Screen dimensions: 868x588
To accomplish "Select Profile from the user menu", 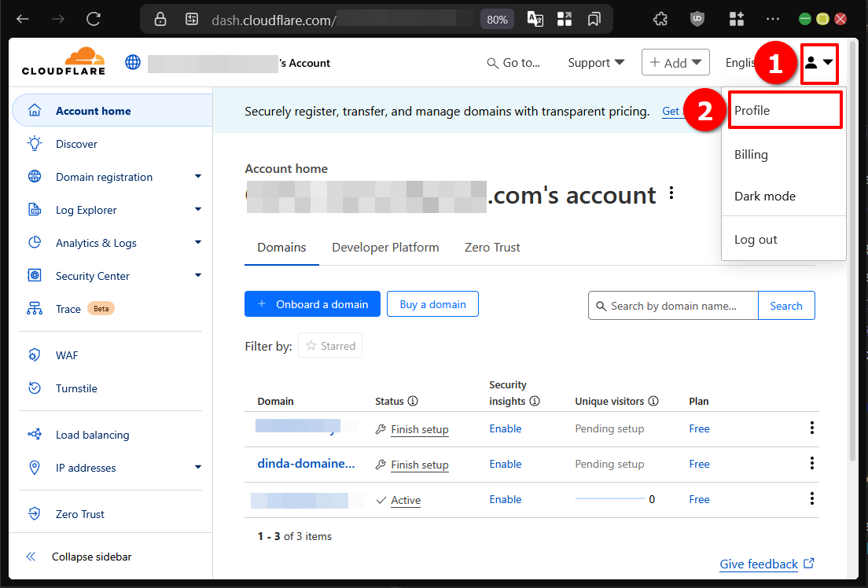I will click(x=784, y=110).
